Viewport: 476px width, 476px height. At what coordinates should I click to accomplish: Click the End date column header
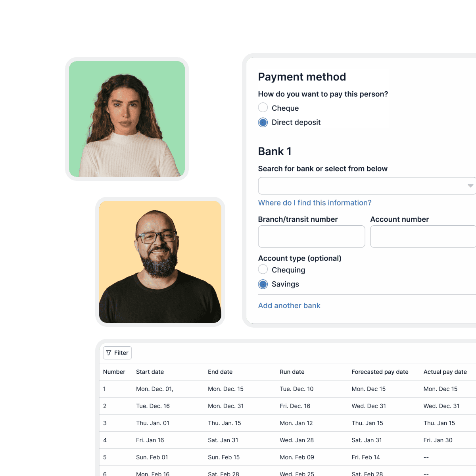click(x=220, y=372)
